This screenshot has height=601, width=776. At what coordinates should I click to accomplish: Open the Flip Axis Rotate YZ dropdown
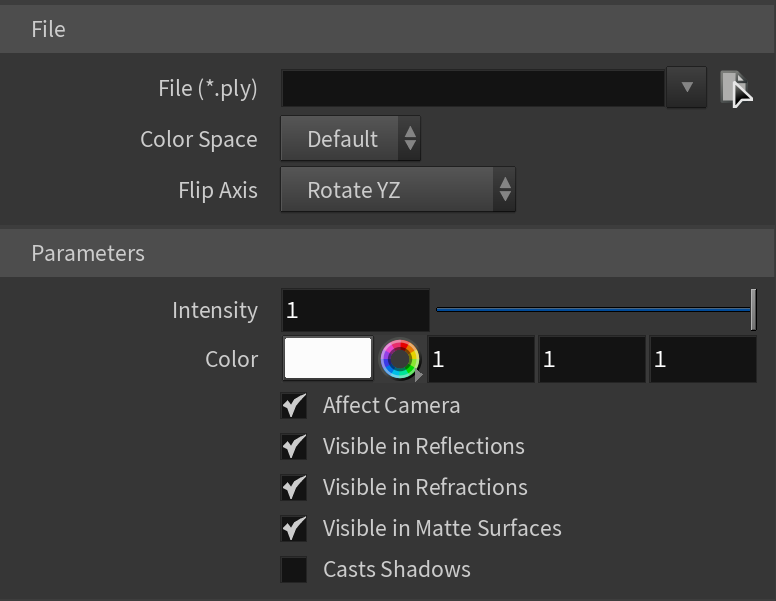tap(398, 190)
